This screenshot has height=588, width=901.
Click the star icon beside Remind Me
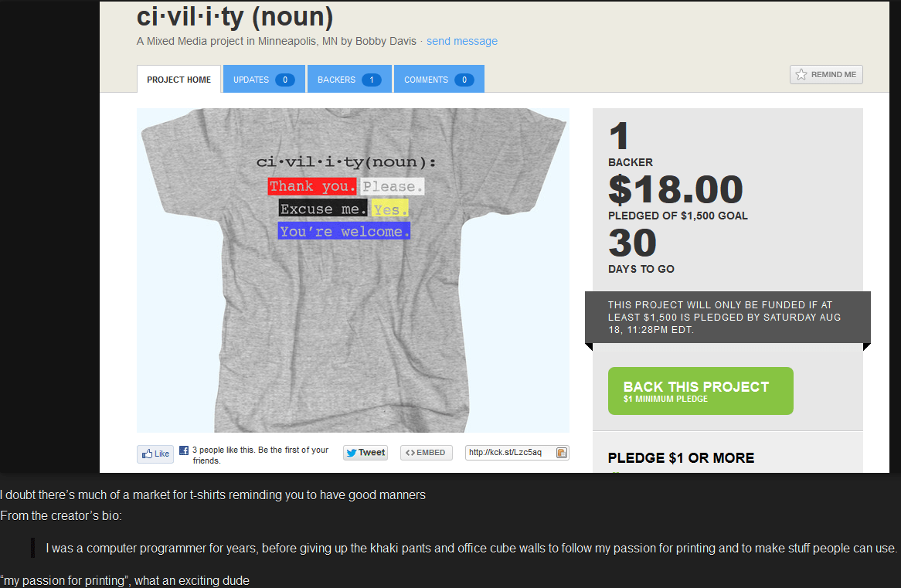801,75
